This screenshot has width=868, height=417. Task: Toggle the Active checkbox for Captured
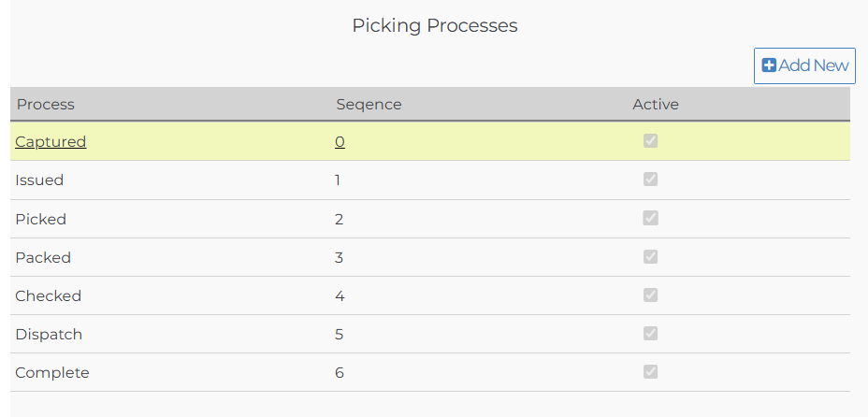coord(650,141)
